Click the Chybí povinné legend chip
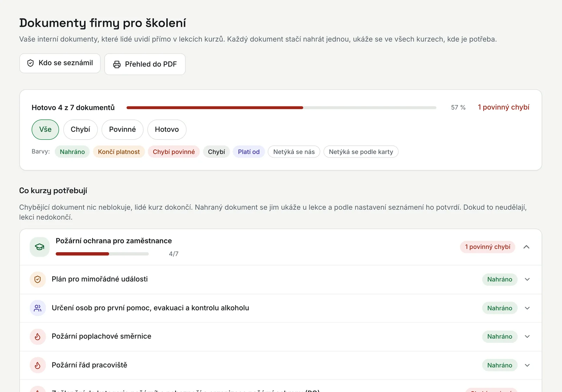Image resolution: width=562 pixels, height=392 pixels. click(x=174, y=152)
